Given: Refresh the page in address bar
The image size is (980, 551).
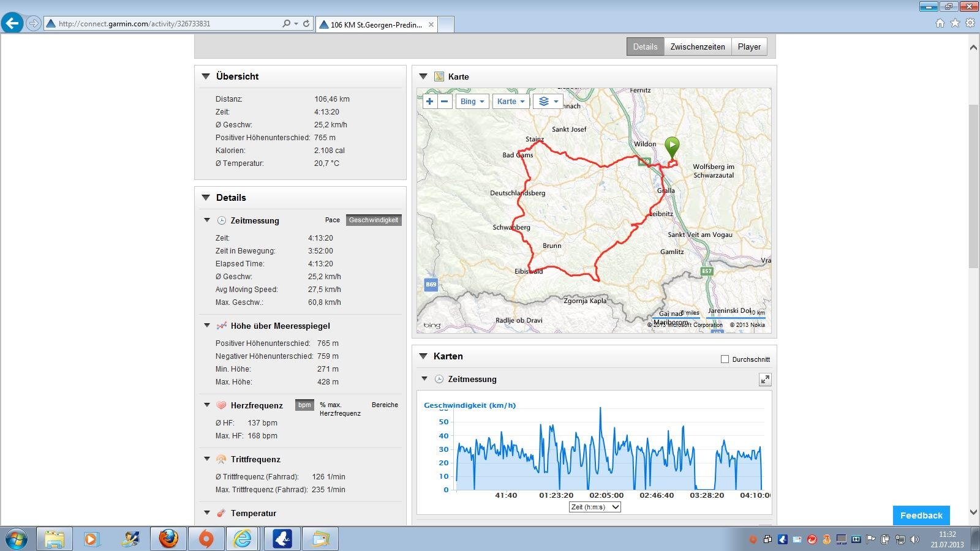Looking at the screenshot, I should click(306, 24).
